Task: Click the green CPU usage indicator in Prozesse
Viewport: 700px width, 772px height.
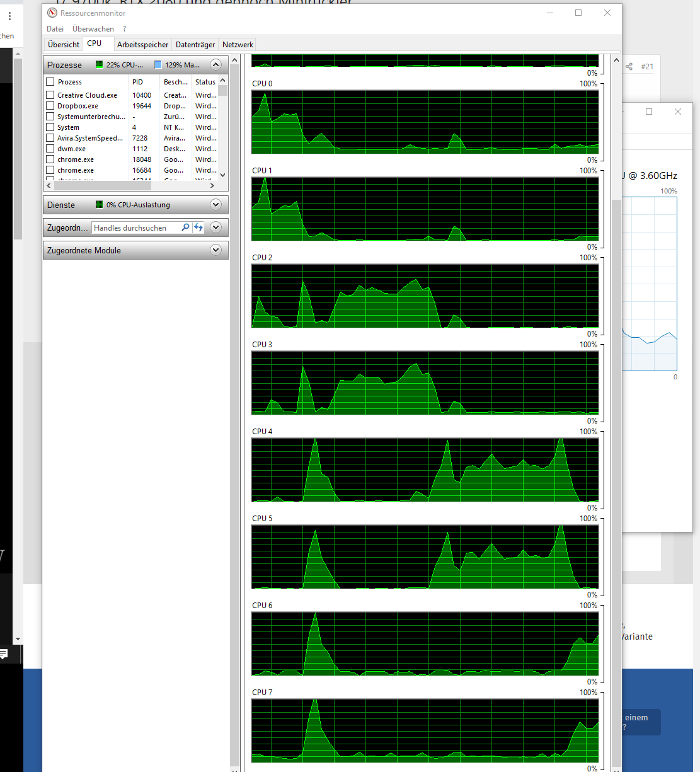Action: 100,65
